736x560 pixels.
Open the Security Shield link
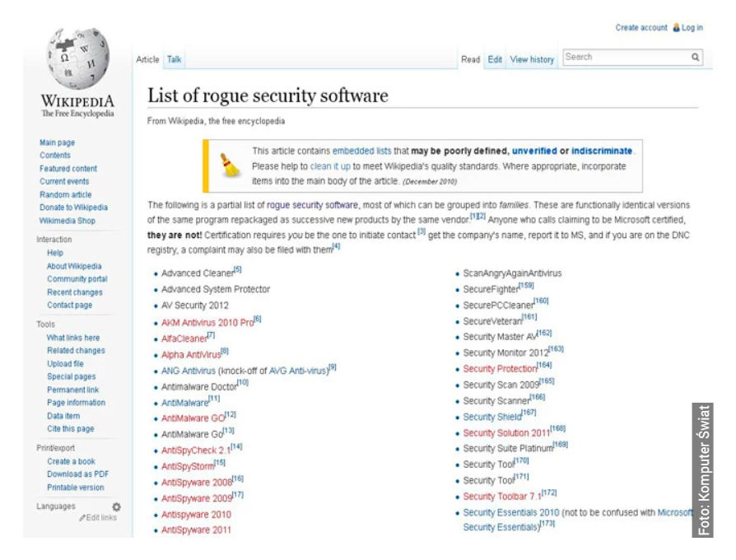tap(492, 417)
